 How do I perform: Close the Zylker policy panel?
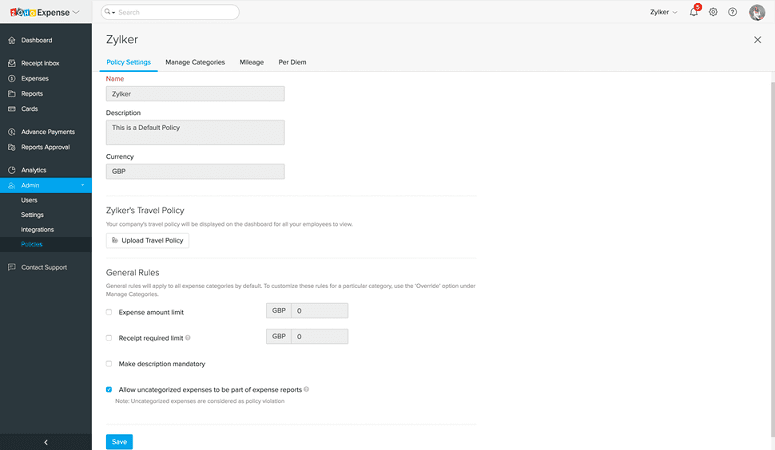click(x=757, y=40)
